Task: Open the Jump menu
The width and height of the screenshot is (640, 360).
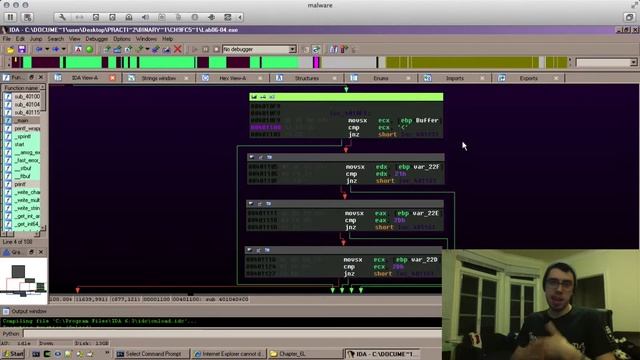Action: (x=36, y=39)
